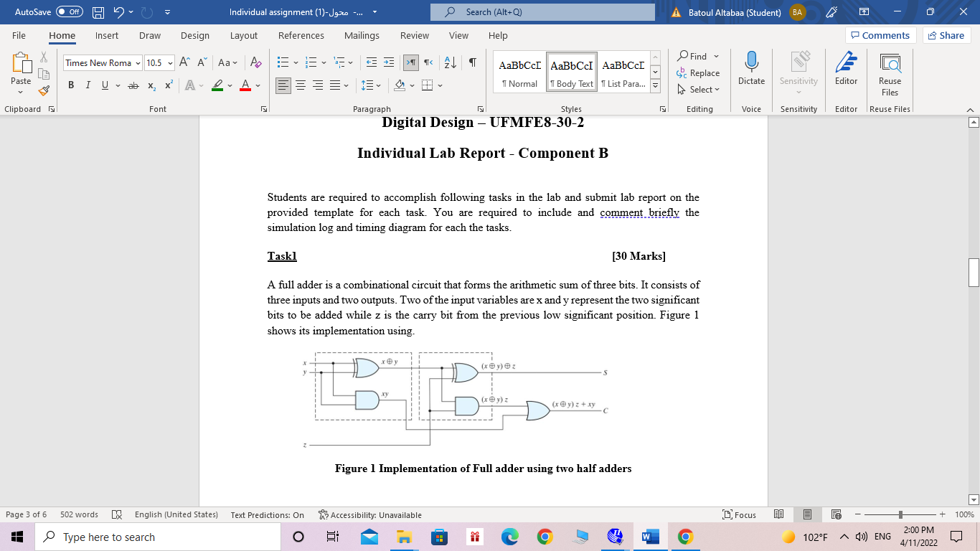Open the Comments panel
Image resolution: width=980 pixels, height=551 pixels.
click(882, 35)
